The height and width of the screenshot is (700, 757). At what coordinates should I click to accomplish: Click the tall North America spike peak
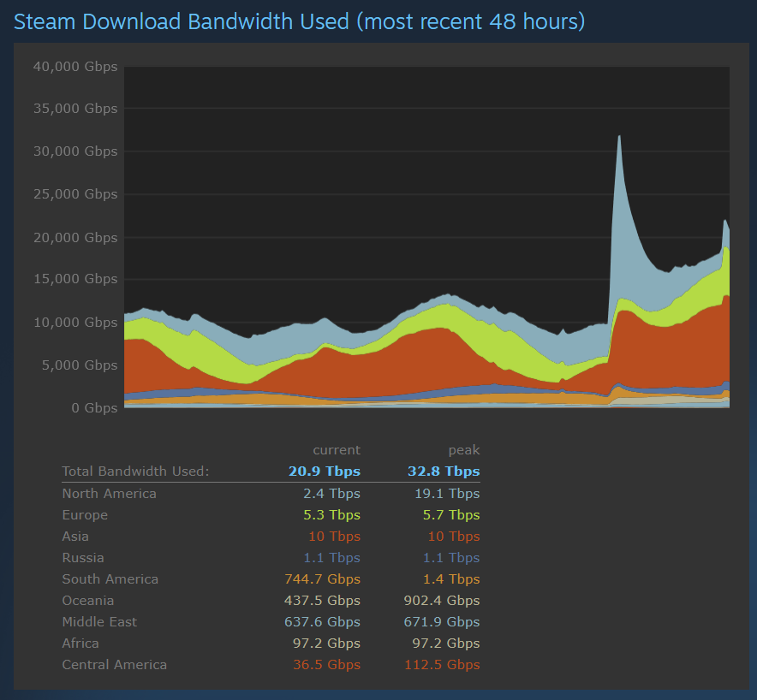tap(619, 137)
